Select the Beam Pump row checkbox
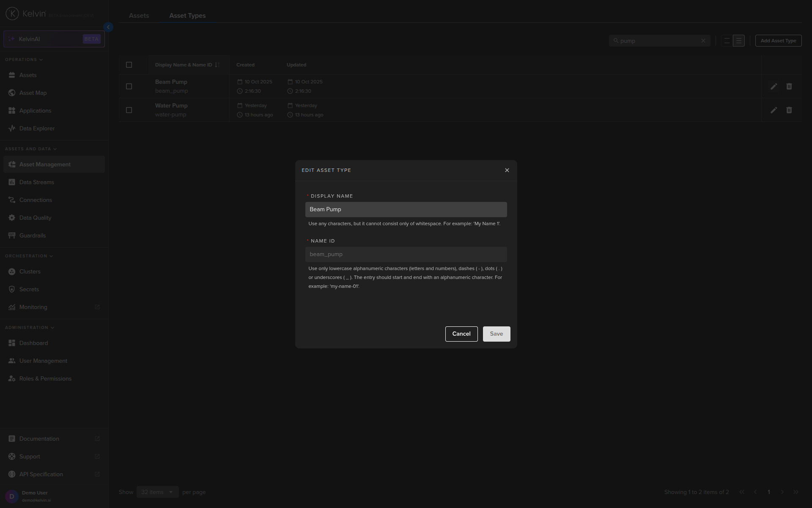 click(x=129, y=86)
